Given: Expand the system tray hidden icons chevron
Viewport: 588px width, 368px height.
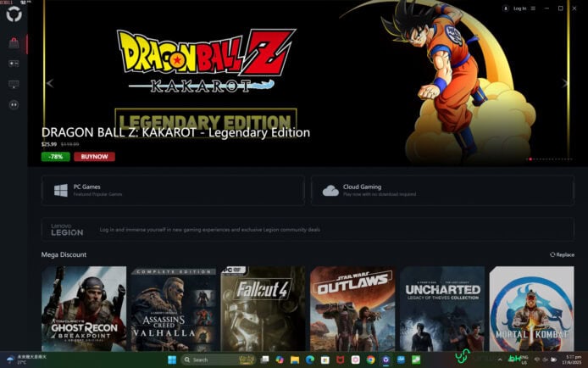Looking at the screenshot, I should click(x=500, y=360).
